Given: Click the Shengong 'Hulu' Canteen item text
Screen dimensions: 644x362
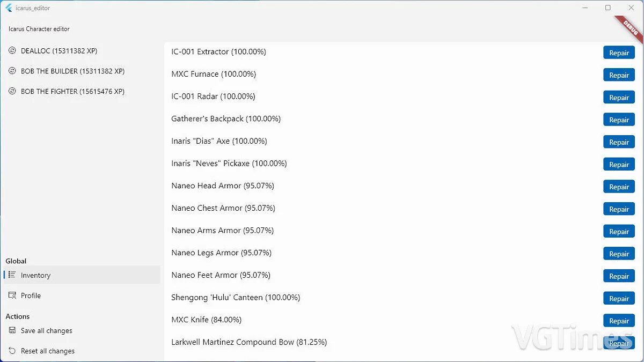Looking at the screenshot, I should click(236, 297).
